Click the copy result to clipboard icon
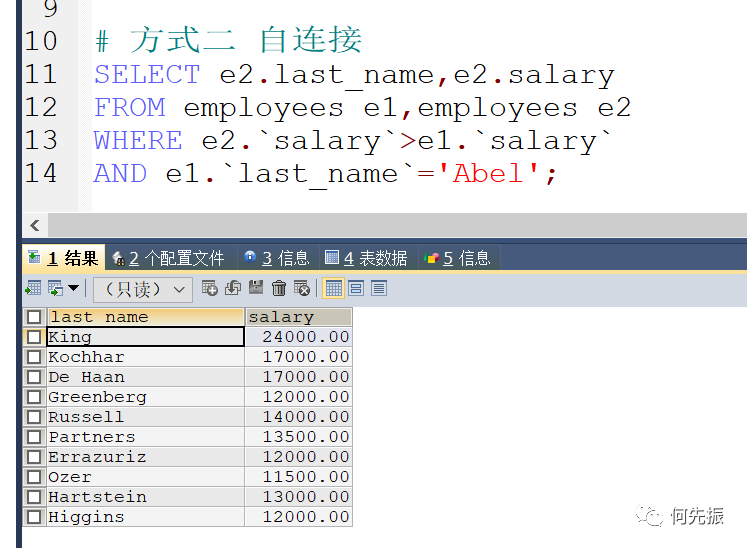The width and height of the screenshot is (747, 548). click(56, 288)
